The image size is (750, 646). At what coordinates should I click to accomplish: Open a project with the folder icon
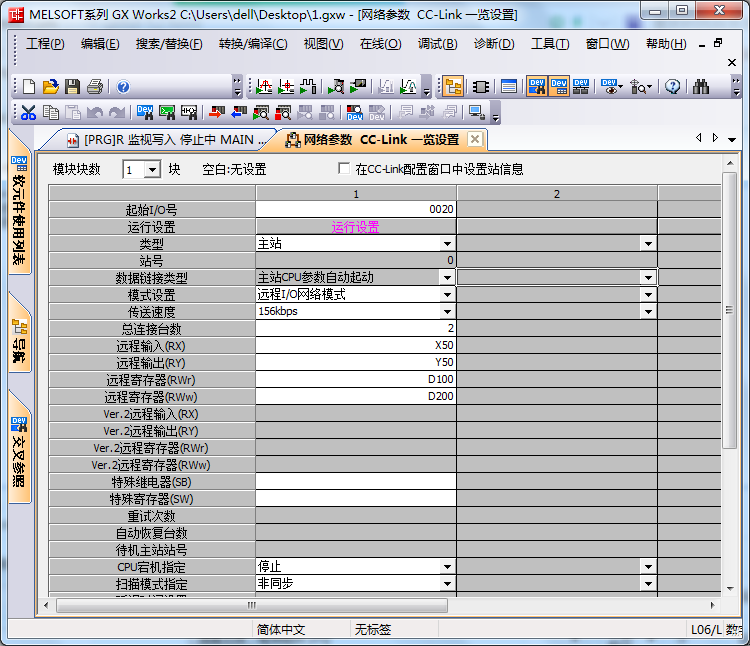pyautogui.click(x=50, y=87)
